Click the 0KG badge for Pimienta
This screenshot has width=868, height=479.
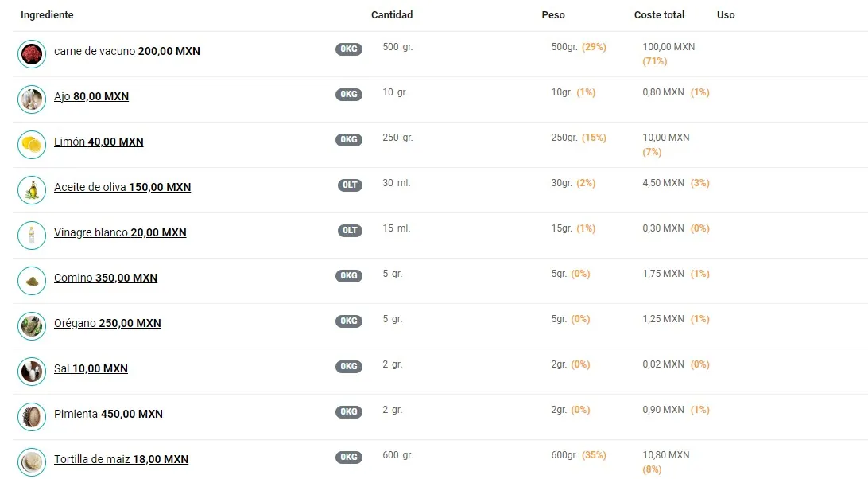point(349,412)
